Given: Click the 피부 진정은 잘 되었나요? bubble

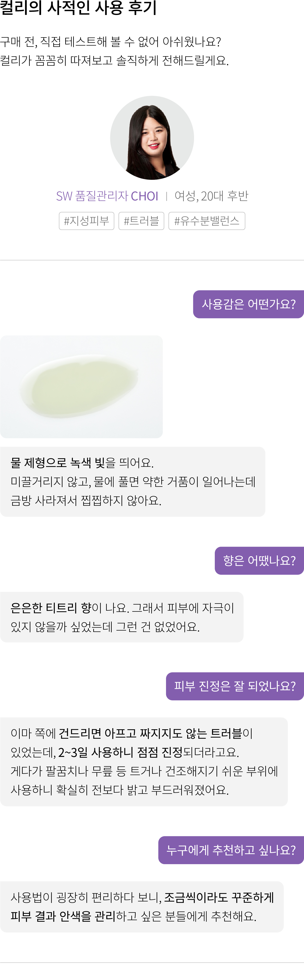Looking at the screenshot, I should coord(235,686).
